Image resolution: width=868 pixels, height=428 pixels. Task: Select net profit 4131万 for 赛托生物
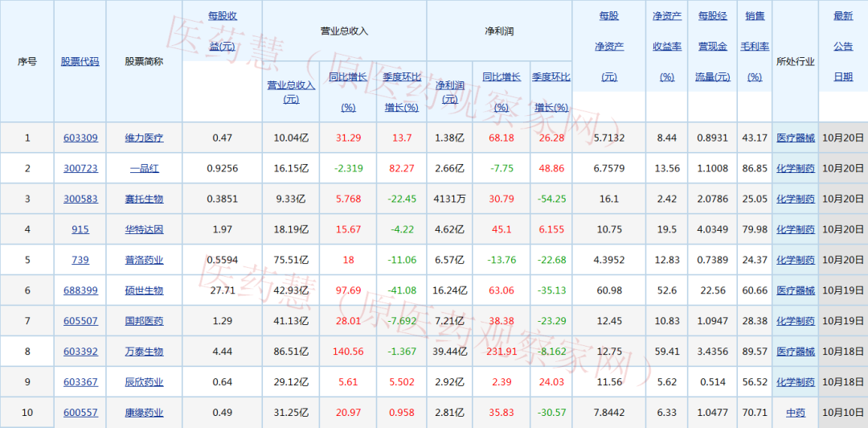coord(449,199)
